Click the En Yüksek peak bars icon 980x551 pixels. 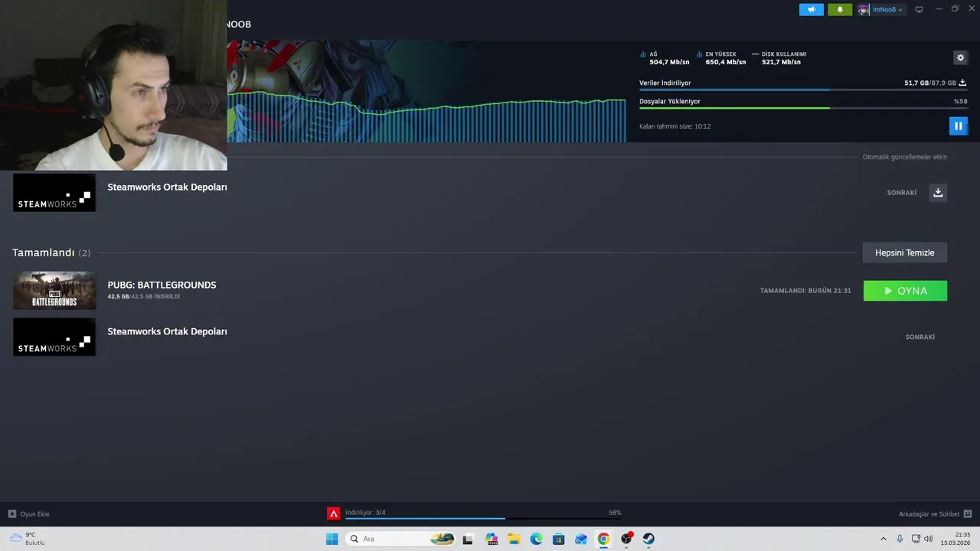(699, 54)
